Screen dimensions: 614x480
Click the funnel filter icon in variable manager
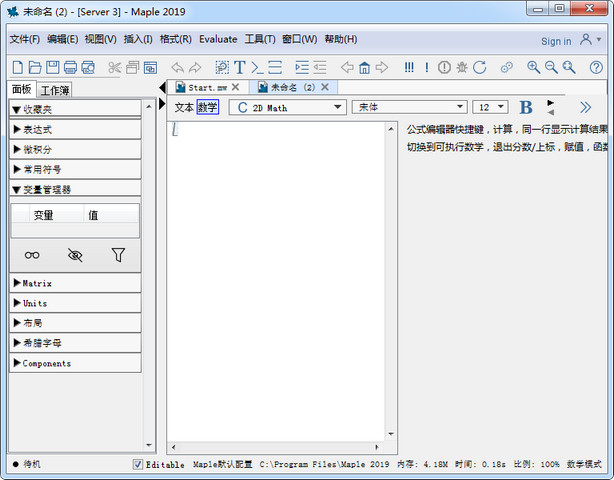point(118,255)
